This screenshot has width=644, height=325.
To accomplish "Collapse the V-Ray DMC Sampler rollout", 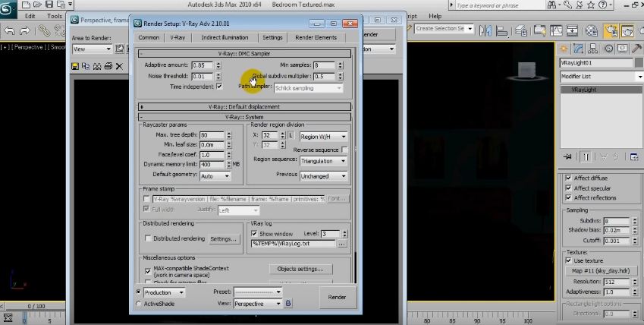I will [245, 53].
